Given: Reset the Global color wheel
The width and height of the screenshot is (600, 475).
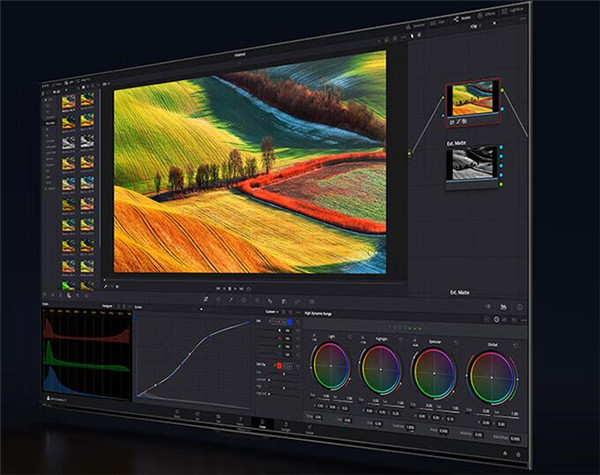Looking at the screenshot, I should [x=516, y=347].
